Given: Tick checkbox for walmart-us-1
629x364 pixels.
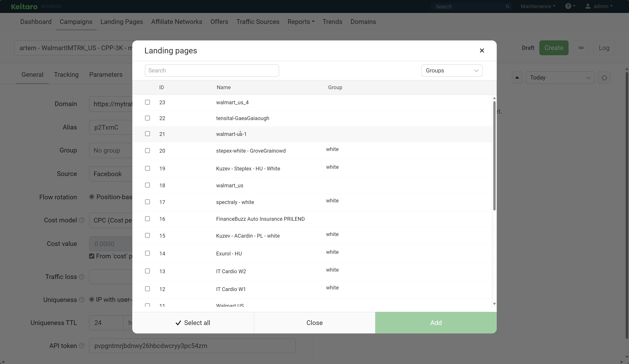Looking at the screenshot, I should pyautogui.click(x=148, y=134).
